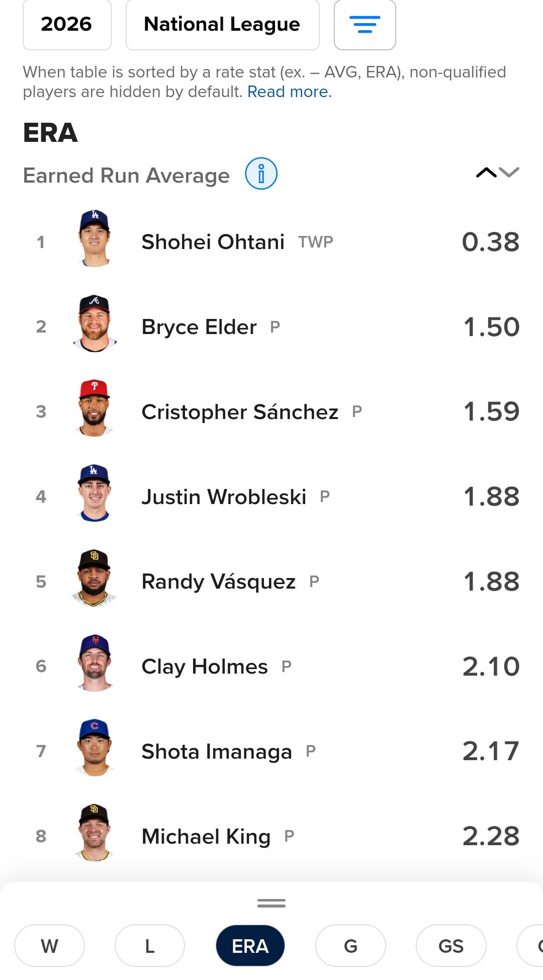Image resolution: width=543 pixels, height=980 pixels.
Task: Open Shohei Ohtani's player page
Action: click(x=213, y=242)
